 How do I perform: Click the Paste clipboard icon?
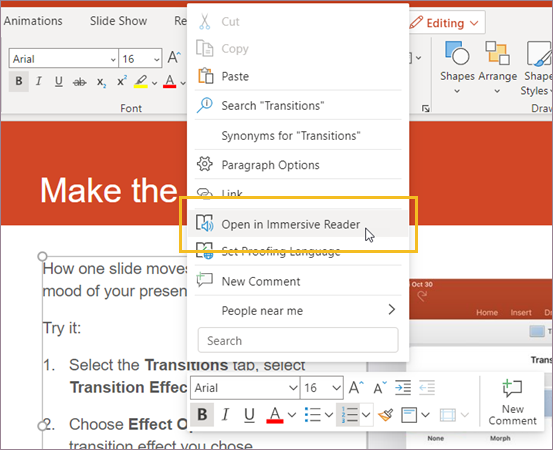tap(206, 76)
